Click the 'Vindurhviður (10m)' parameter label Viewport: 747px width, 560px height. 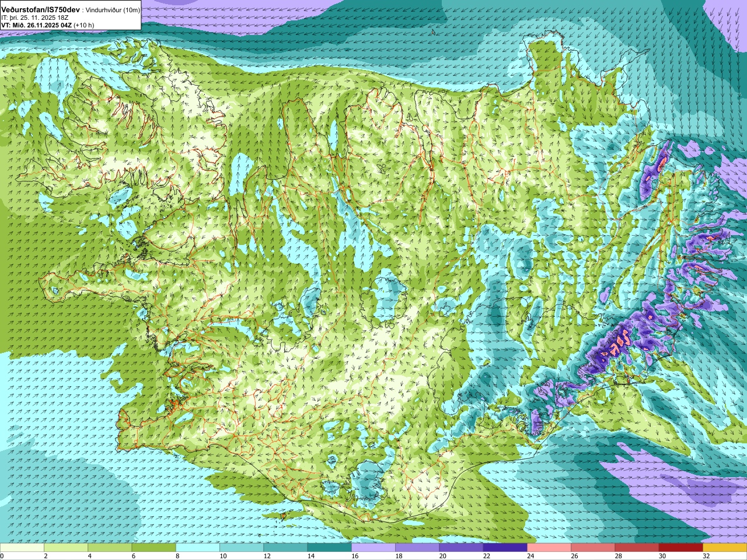[113, 10]
